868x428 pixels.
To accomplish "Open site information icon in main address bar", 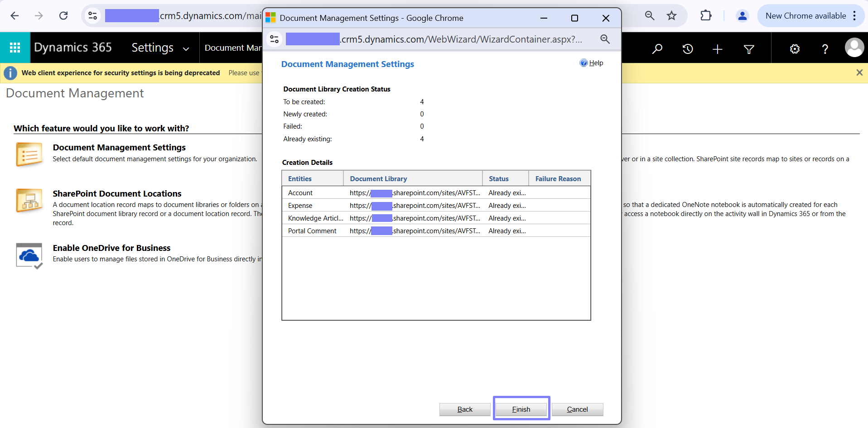I will [92, 16].
